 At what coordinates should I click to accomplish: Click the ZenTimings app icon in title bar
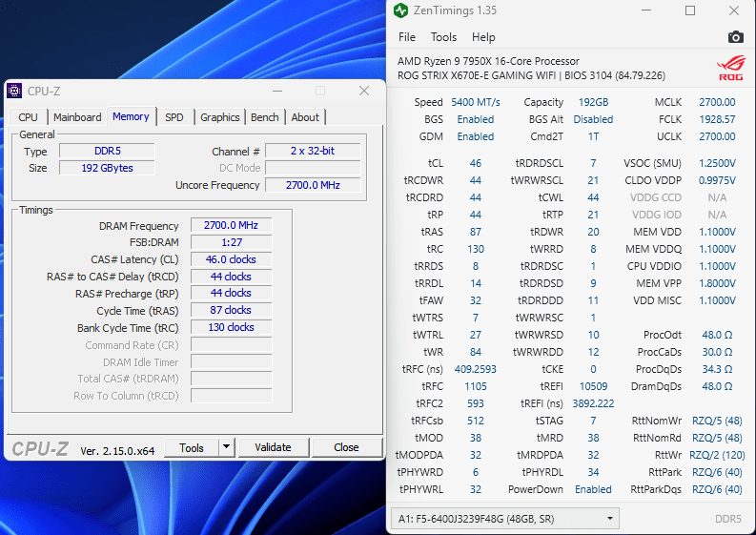click(x=400, y=10)
